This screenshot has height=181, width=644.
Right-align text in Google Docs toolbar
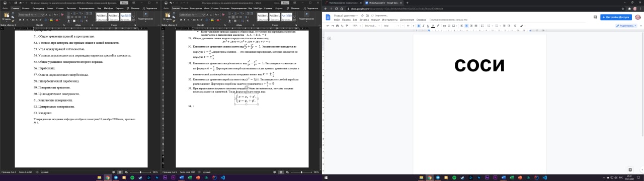click(471, 26)
